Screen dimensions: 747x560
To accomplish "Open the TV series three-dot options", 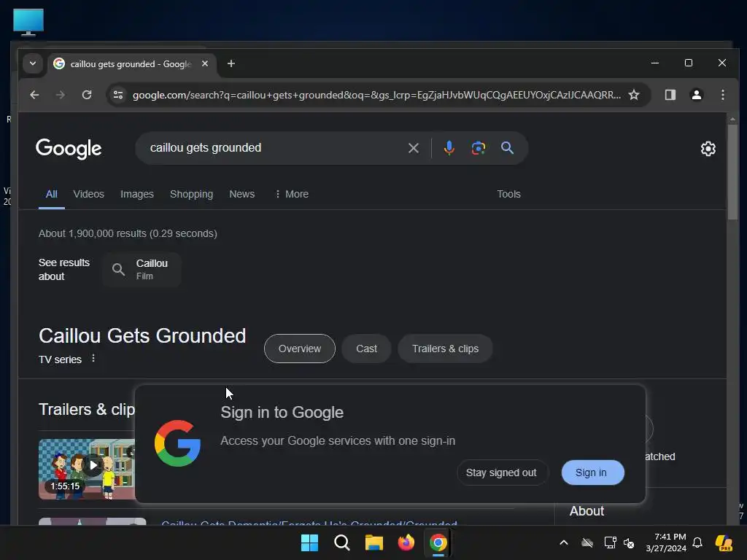I will pos(93,358).
